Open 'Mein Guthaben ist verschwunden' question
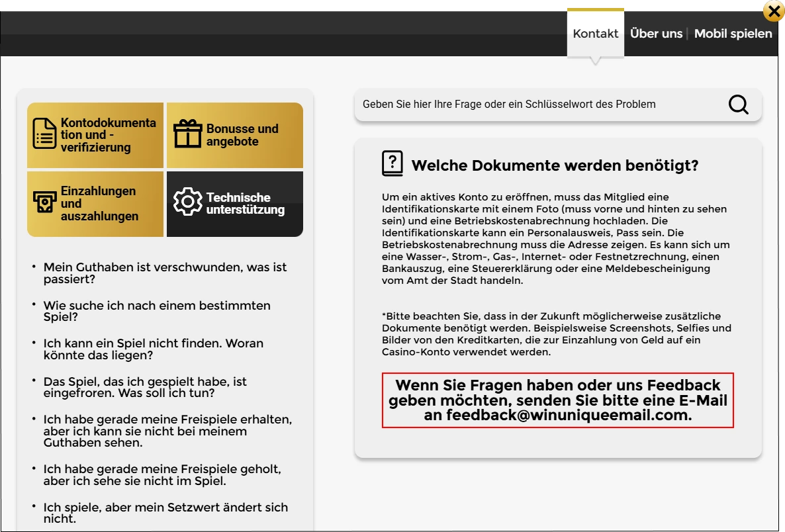The image size is (785, 532). tap(165, 273)
